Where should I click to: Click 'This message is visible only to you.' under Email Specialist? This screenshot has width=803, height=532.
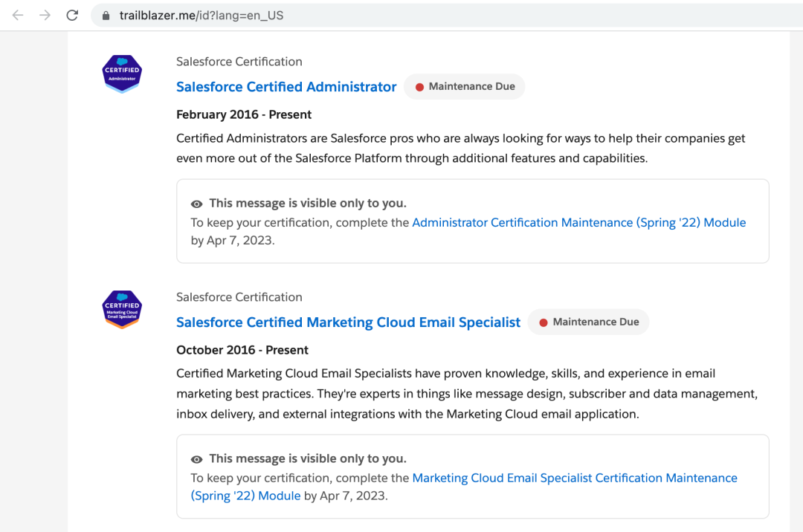point(308,458)
